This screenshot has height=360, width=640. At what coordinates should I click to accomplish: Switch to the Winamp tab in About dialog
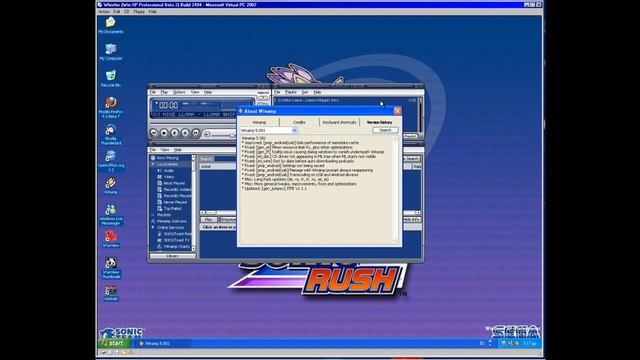(259, 122)
